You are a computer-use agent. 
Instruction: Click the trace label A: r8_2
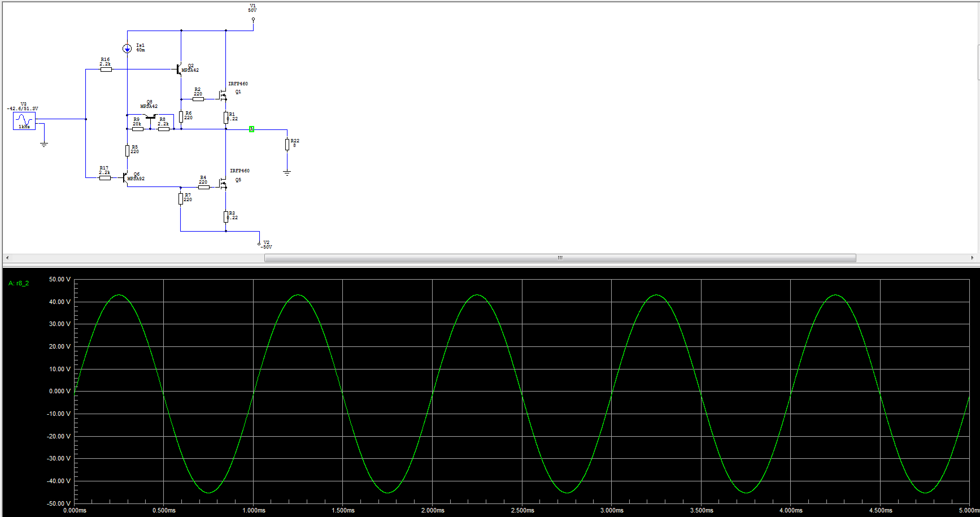pyautogui.click(x=19, y=283)
